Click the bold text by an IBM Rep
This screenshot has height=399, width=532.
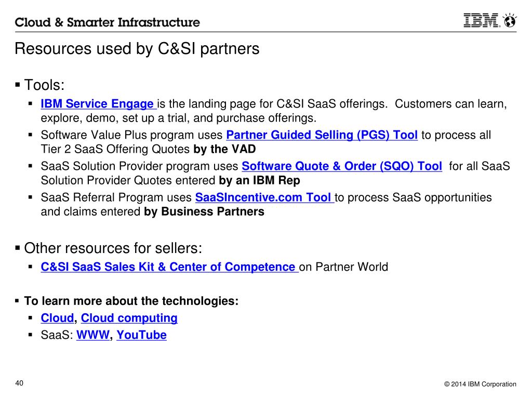coord(259,180)
